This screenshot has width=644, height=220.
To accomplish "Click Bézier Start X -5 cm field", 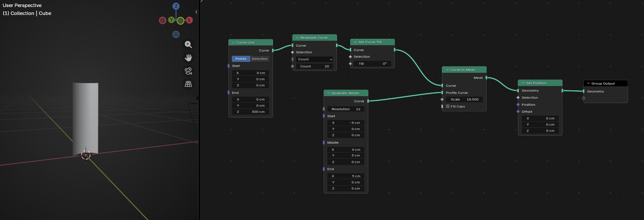I will point(346,123).
